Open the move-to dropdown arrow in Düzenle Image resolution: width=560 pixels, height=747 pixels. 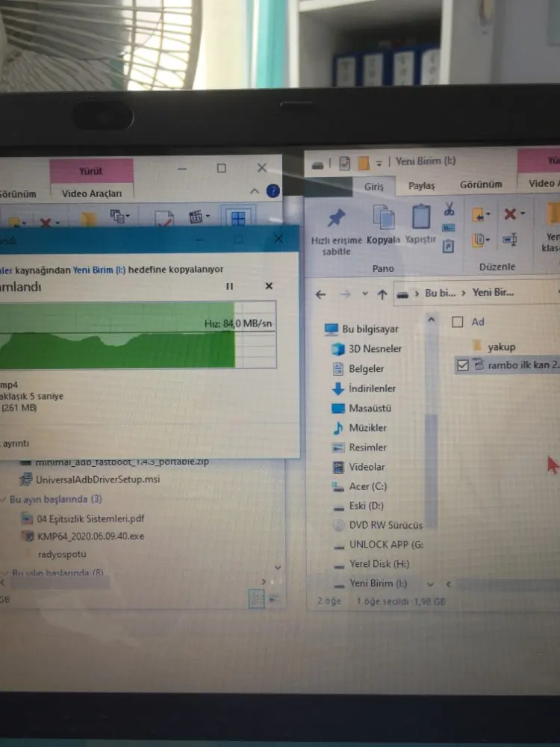488,214
